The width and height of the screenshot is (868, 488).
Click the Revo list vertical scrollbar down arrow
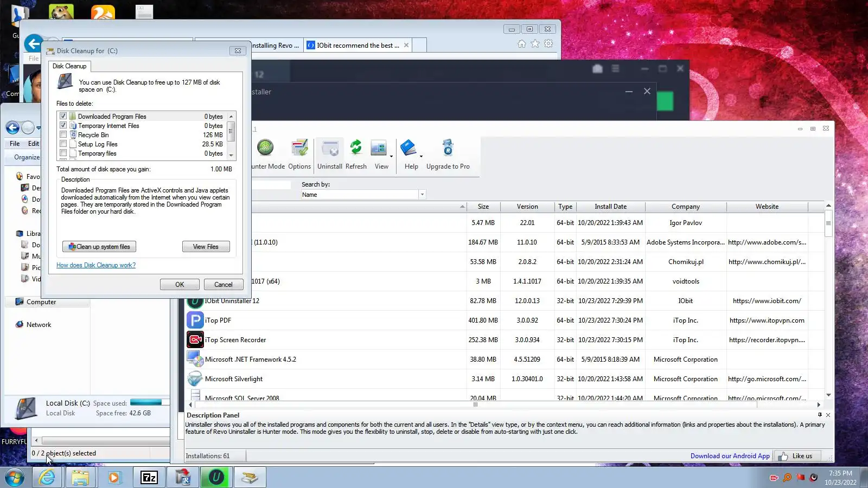828,395
